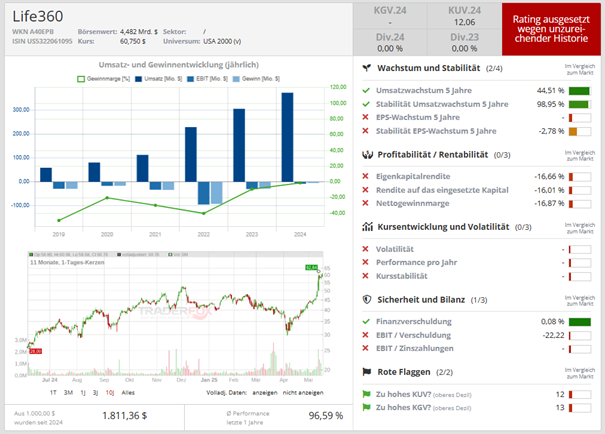
Task: Click the 2022 Umsatz bar in the chart
Action: (191, 154)
